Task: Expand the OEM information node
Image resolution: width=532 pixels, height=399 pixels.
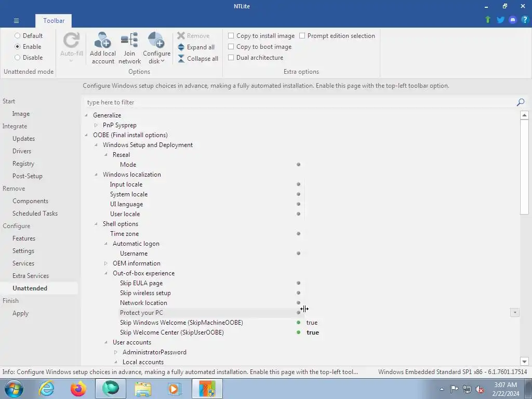Action: point(106,263)
